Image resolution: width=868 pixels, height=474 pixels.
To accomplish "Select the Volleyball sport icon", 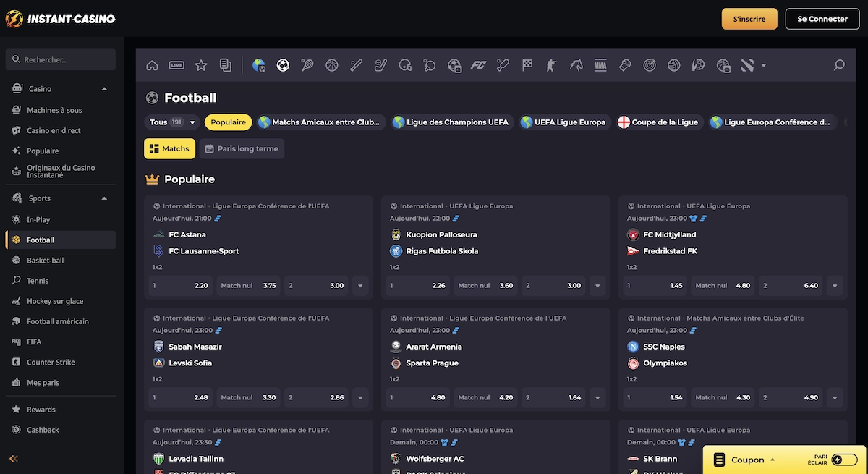I will coord(673,65).
